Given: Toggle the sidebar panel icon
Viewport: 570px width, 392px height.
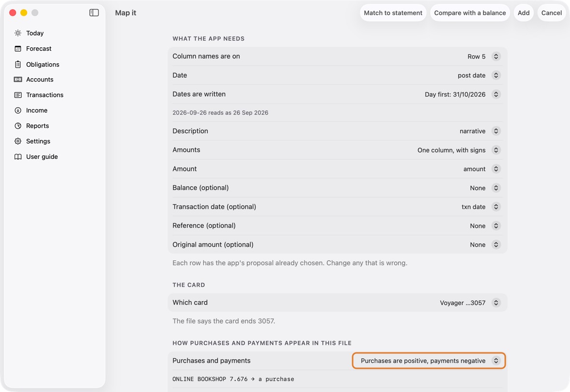Looking at the screenshot, I should click(94, 13).
